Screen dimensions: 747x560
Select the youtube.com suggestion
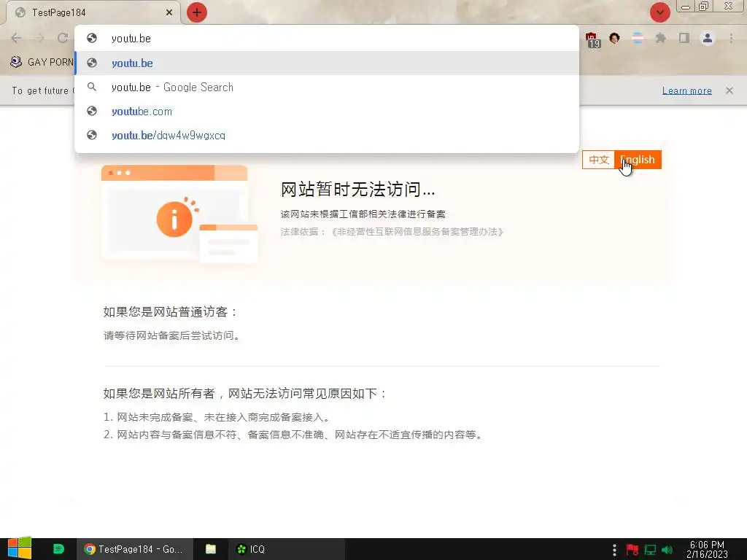(328, 112)
